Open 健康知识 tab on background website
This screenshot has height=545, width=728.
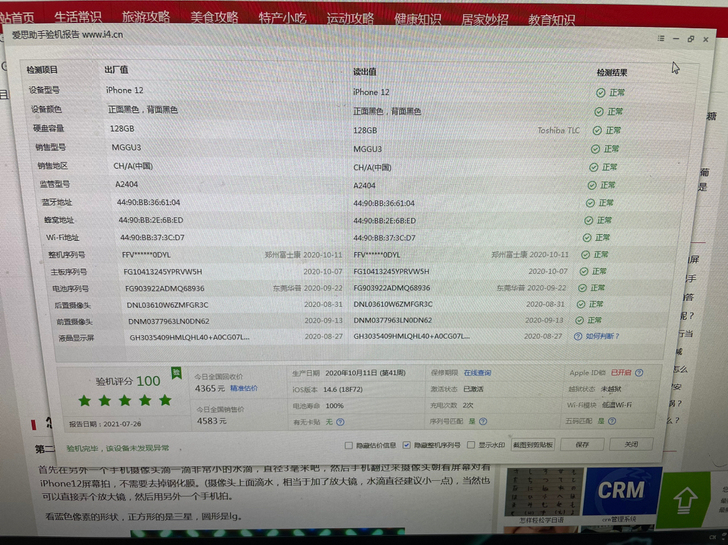point(417,19)
